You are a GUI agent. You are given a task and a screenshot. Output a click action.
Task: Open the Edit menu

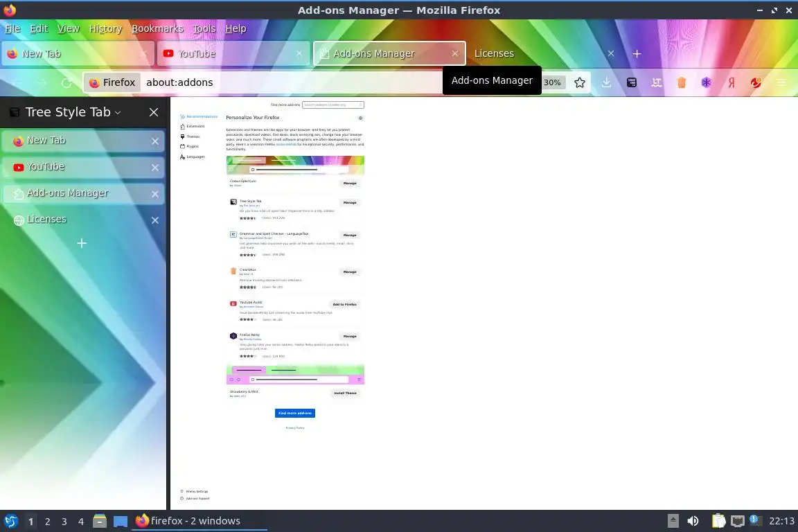[39, 28]
